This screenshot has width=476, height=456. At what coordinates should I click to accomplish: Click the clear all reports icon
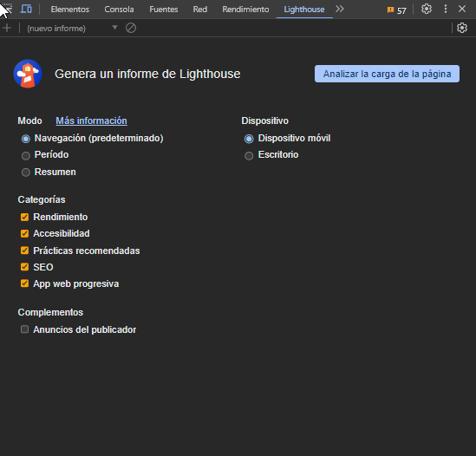pos(131,28)
